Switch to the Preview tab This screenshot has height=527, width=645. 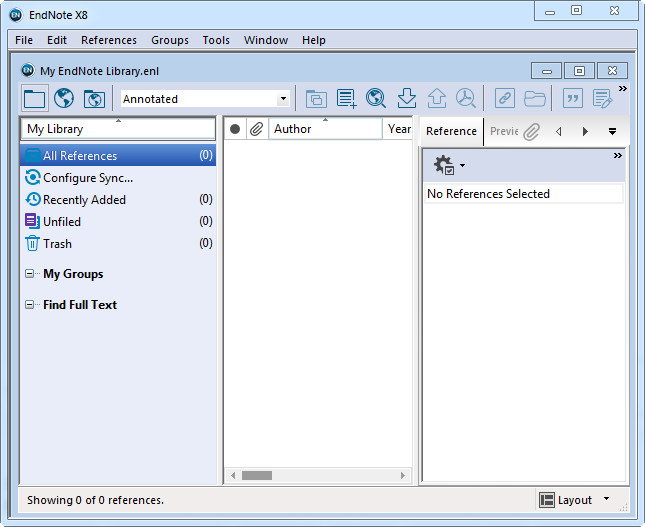[x=503, y=131]
